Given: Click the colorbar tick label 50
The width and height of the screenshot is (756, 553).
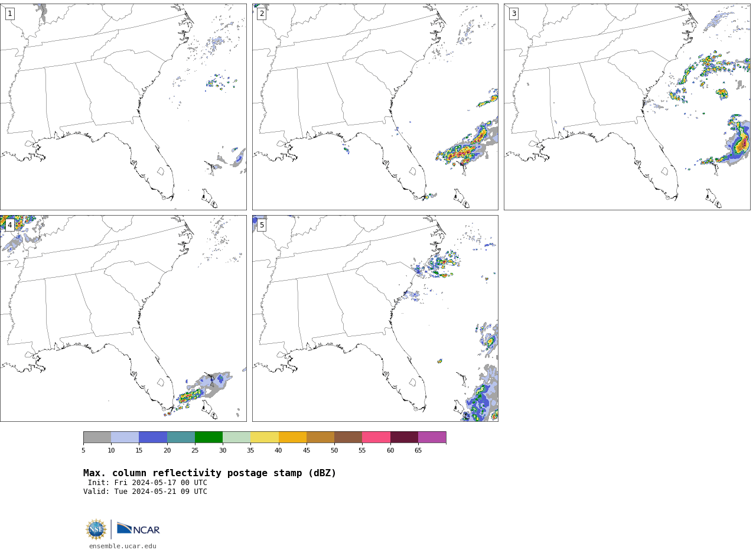Looking at the screenshot, I should (334, 451).
